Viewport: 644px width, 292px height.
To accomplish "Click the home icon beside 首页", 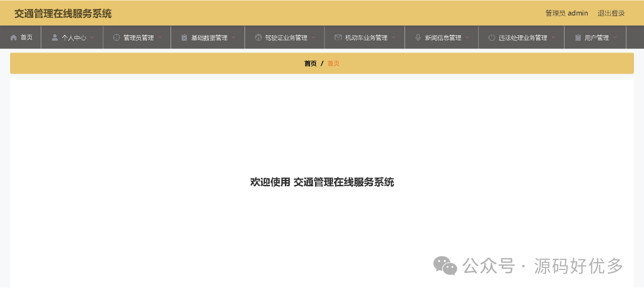I will tap(14, 37).
